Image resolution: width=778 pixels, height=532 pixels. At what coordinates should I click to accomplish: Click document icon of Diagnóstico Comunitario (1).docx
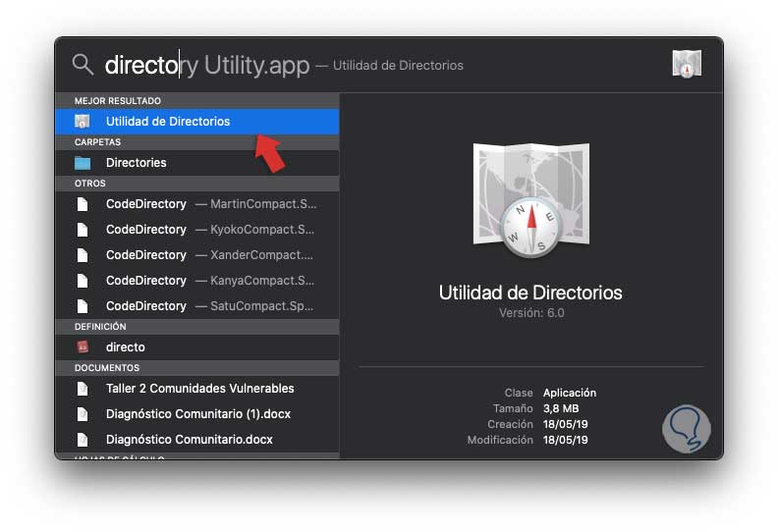[x=83, y=414]
